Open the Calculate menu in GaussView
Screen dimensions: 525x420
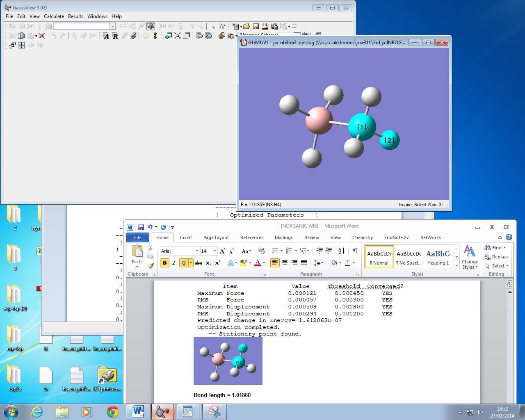coord(54,16)
